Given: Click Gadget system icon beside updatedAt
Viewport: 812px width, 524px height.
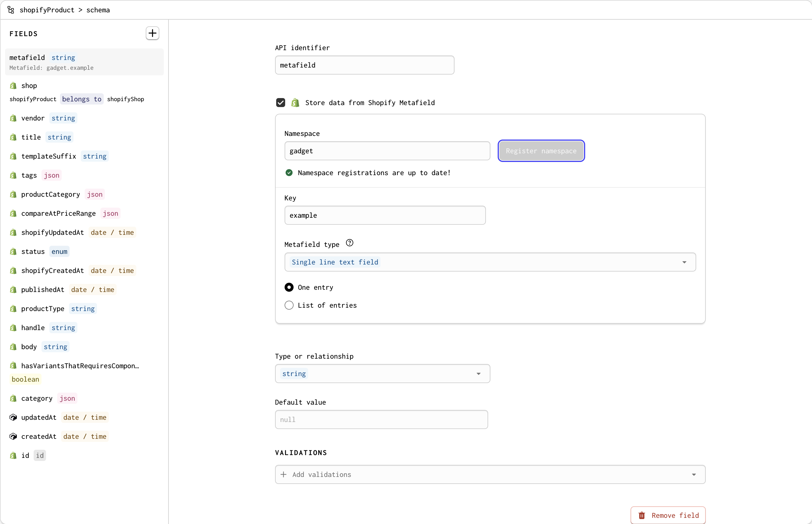Looking at the screenshot, I should click(x=13, y=418).
